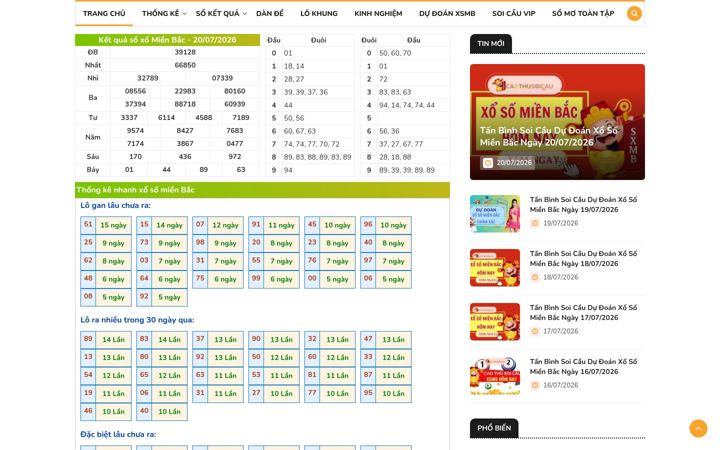Open the Trang Chủ tab
Image resolution: width=720 pixels, height=450 pixels.
pyautogui.click(x=104, y=13)
